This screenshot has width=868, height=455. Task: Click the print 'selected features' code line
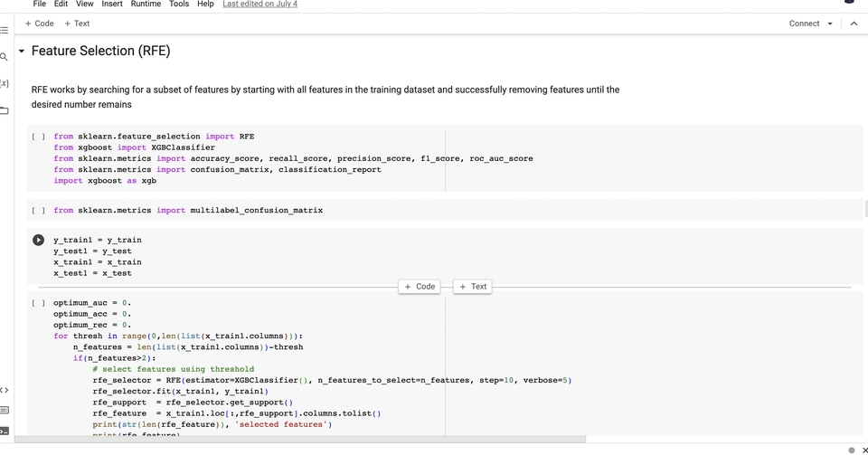(x=212, y=424)
